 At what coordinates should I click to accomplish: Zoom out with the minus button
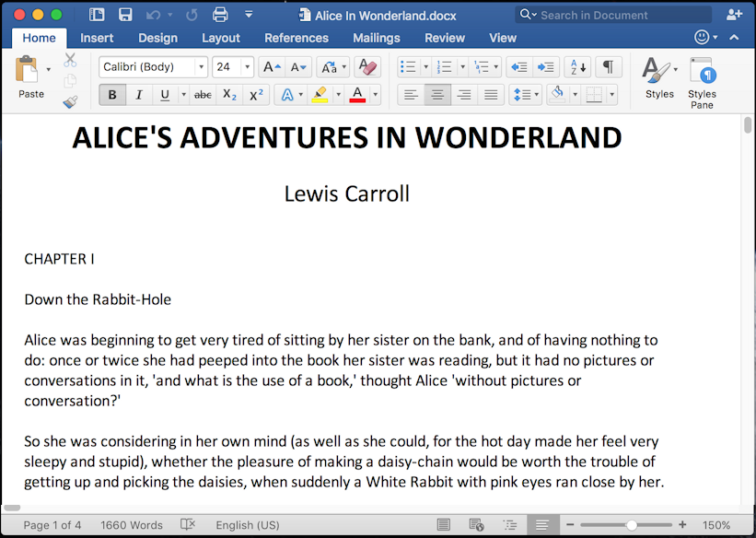tap(570, 524)
